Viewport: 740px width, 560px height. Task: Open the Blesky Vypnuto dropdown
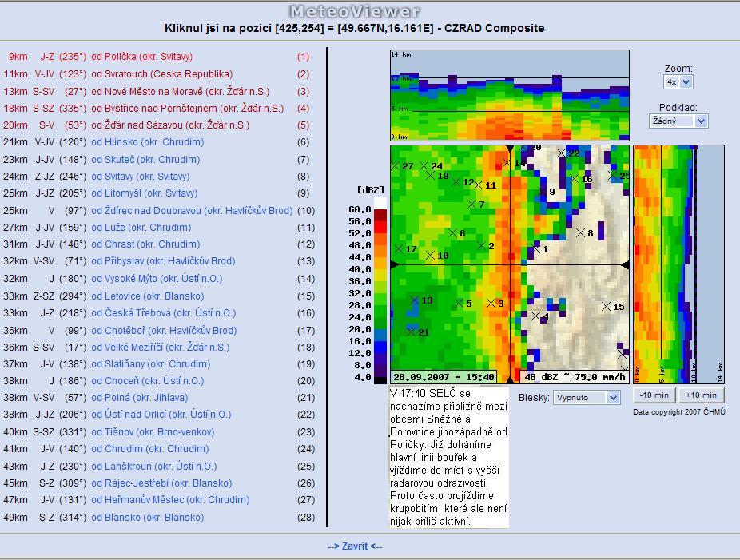(x=586, y=398)
